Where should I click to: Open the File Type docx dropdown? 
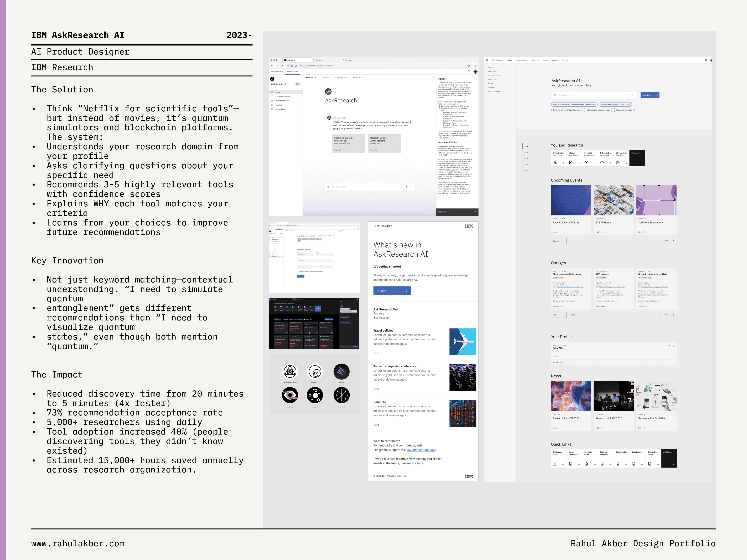(x=324, y=255)
